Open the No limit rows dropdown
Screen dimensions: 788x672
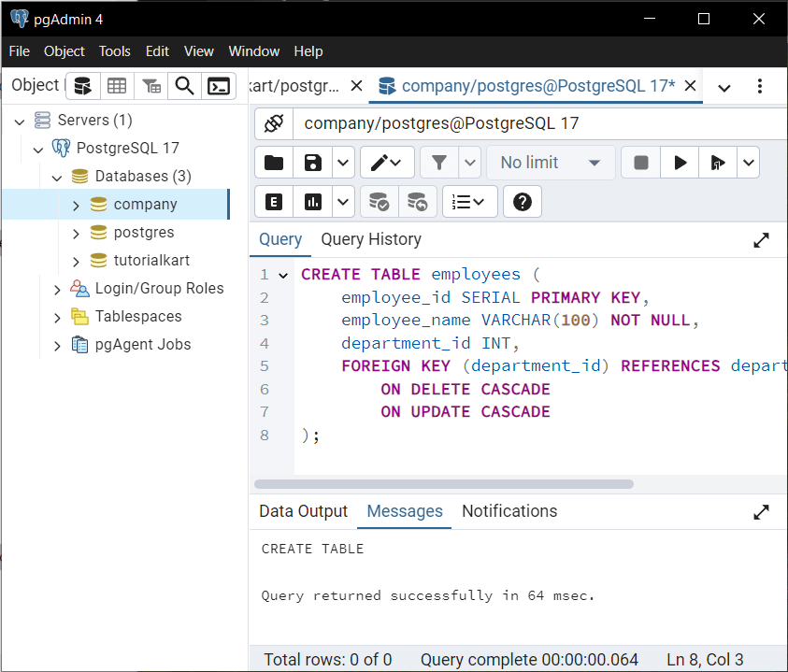551,163
